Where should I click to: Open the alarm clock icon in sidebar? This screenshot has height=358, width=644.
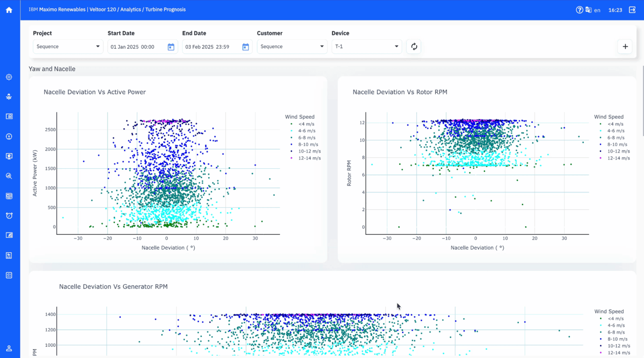point(9,215)
